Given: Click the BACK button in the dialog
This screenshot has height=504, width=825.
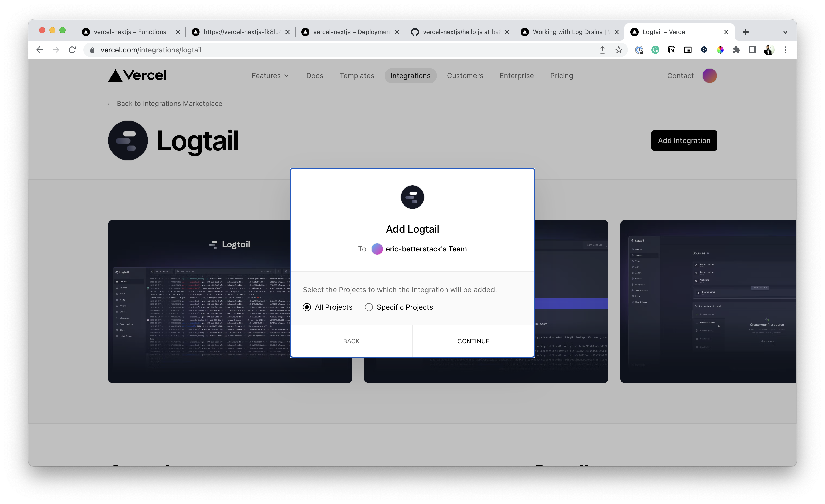Looking at the screenshot, I should click(351, 341).
